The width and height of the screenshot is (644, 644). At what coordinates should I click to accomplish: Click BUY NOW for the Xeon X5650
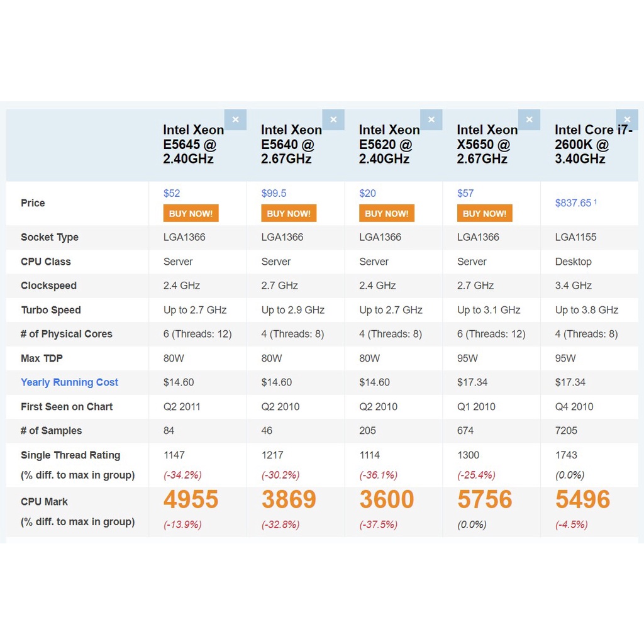484,213
